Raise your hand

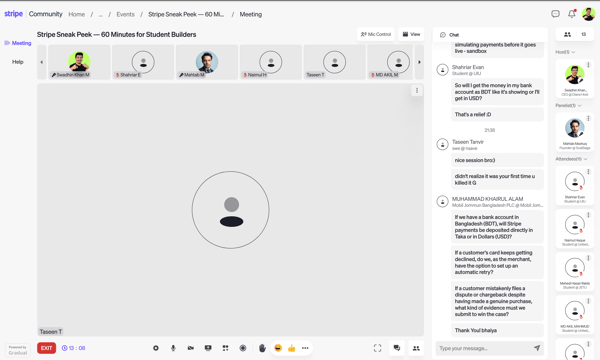pyautogui.click(x=262, y=348)
